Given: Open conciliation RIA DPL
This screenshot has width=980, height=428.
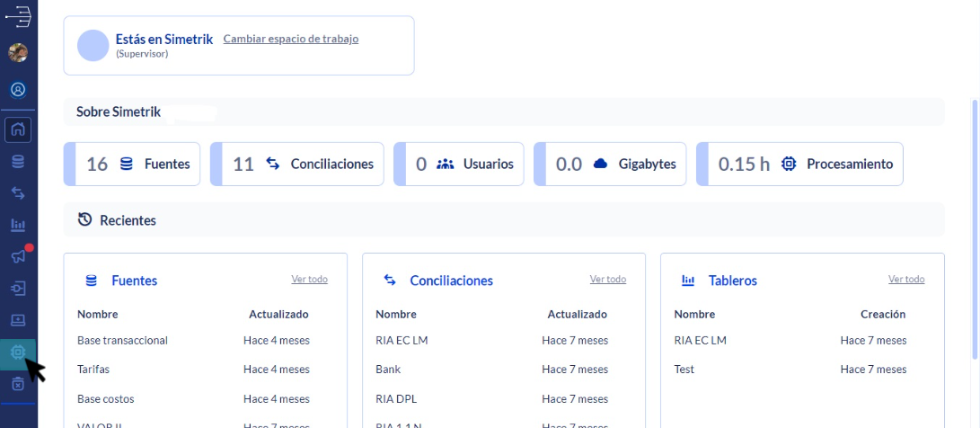Looking at the screenshot, I should 398,398.
